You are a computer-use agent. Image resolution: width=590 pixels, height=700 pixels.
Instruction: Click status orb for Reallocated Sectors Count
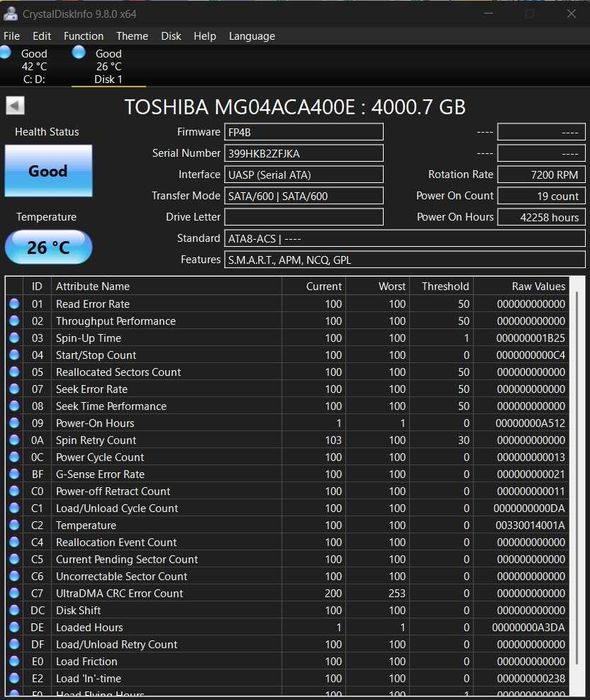[14, 371]
